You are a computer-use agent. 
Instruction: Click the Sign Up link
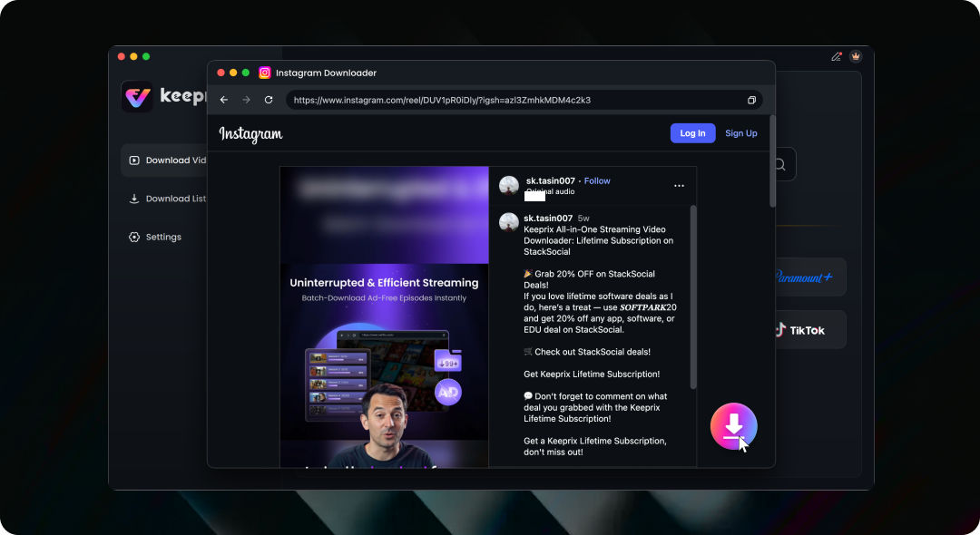[741, 133]
